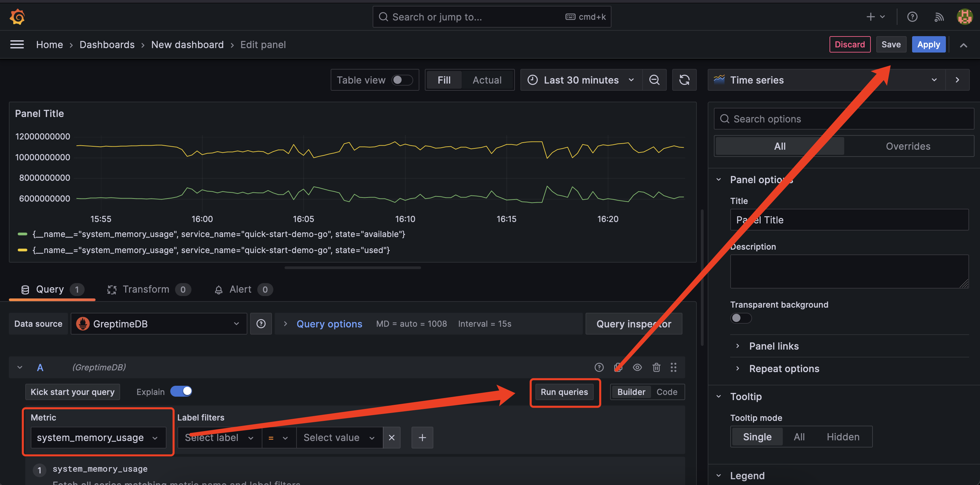Delete query A with trash icon
This screenshot has height=485, width=980.
656,367
